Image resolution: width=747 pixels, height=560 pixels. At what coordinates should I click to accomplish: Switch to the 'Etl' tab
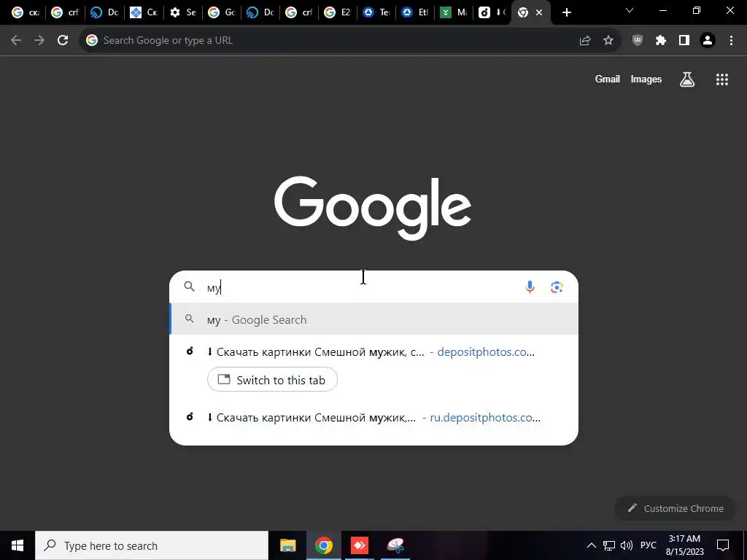(415, 12)
